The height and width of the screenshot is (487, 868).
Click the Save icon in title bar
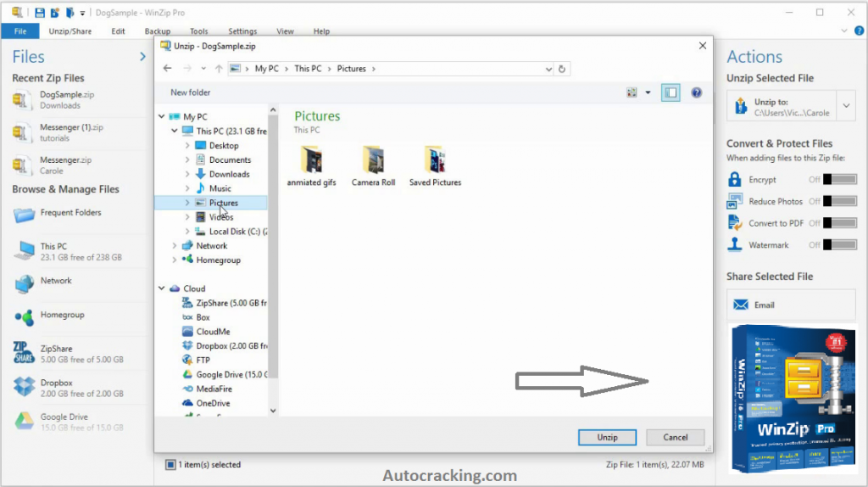click(x=39, y=12)
